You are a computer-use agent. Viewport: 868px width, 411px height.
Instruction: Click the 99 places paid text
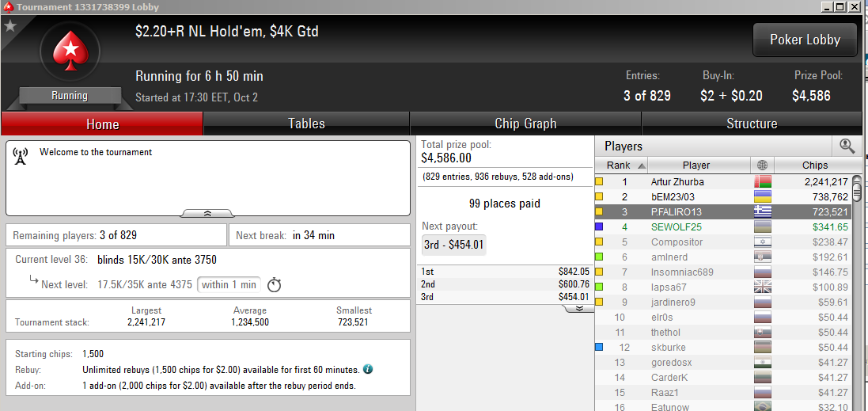(504, 204)
